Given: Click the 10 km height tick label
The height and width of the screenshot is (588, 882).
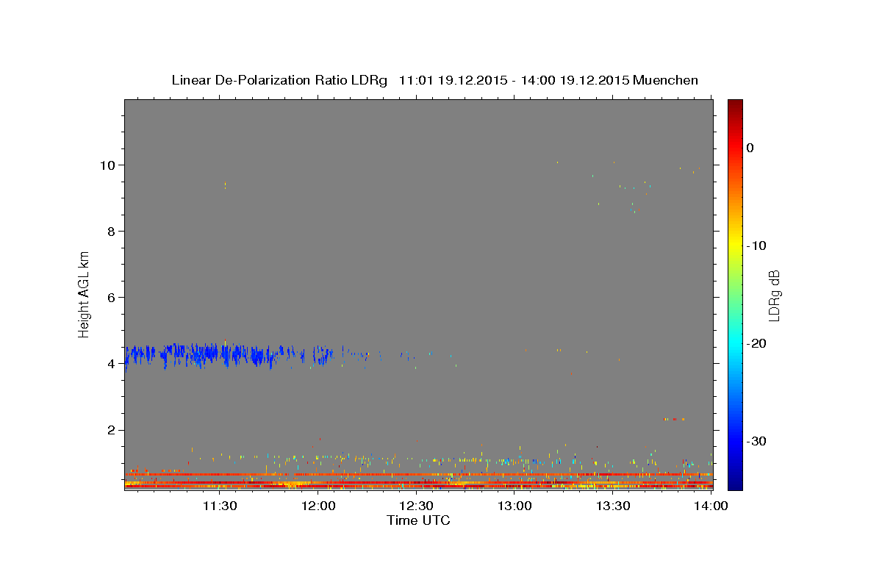Looking at the screenshot, I should point(109,165).
